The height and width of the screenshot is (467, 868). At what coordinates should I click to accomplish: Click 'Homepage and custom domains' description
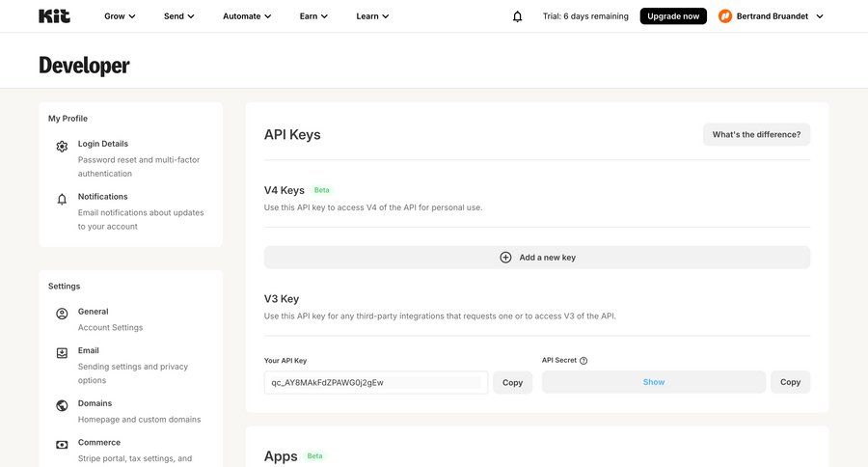click(140, 420)
